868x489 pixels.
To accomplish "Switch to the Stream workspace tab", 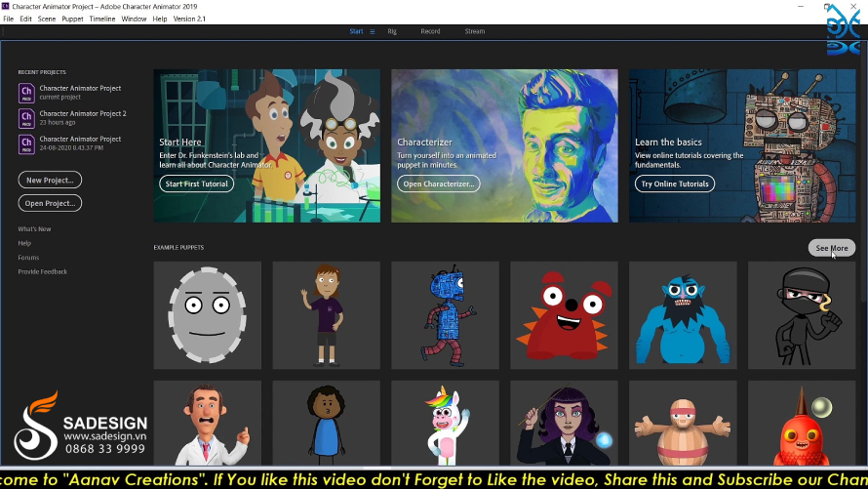I will pyautogui.click(x=474, y=31).
